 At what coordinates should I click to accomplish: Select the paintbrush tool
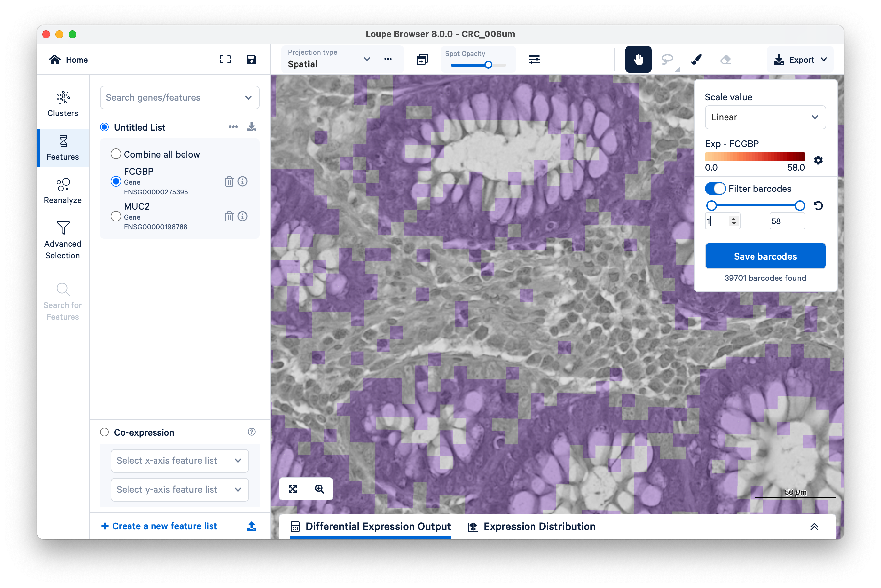click(696, 59)
